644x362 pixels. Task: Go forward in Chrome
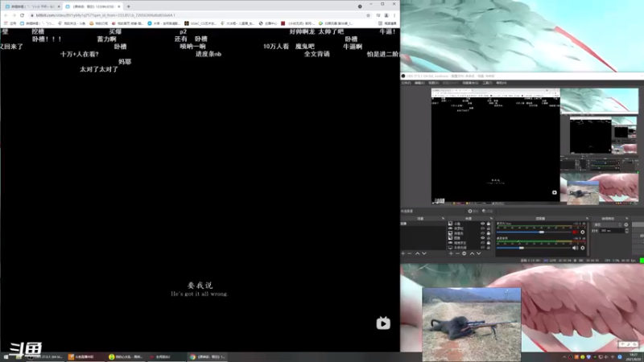coord(14,15)
